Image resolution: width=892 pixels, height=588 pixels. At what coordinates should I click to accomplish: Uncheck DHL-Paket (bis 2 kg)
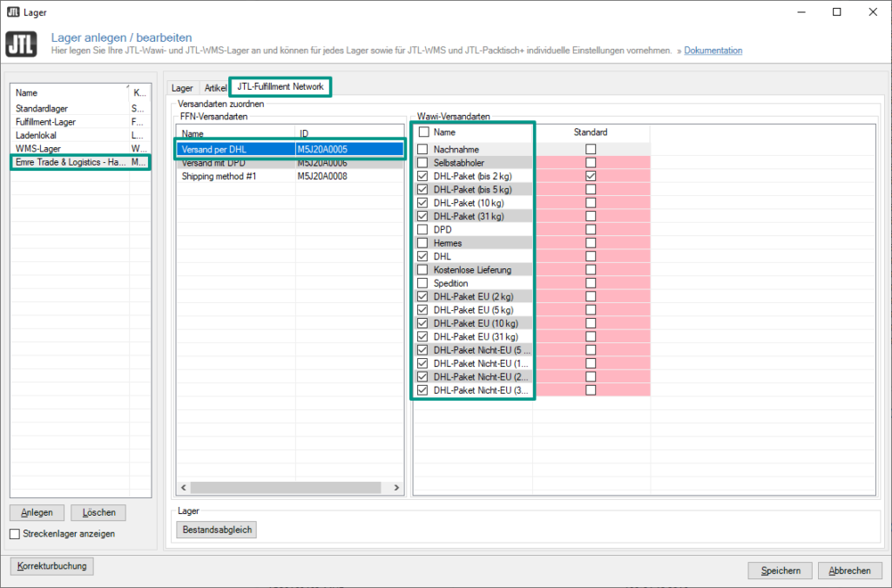click(422, 176)
